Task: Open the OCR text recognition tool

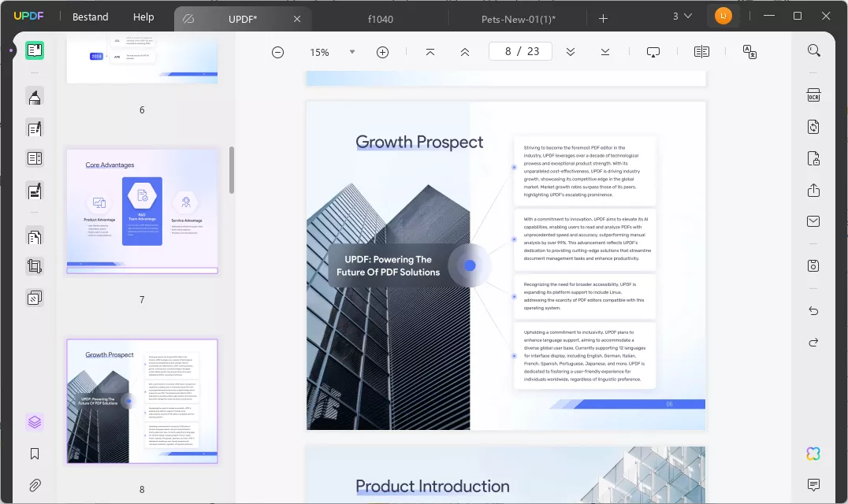Action: pyautogui.click(x=813, y=95)
